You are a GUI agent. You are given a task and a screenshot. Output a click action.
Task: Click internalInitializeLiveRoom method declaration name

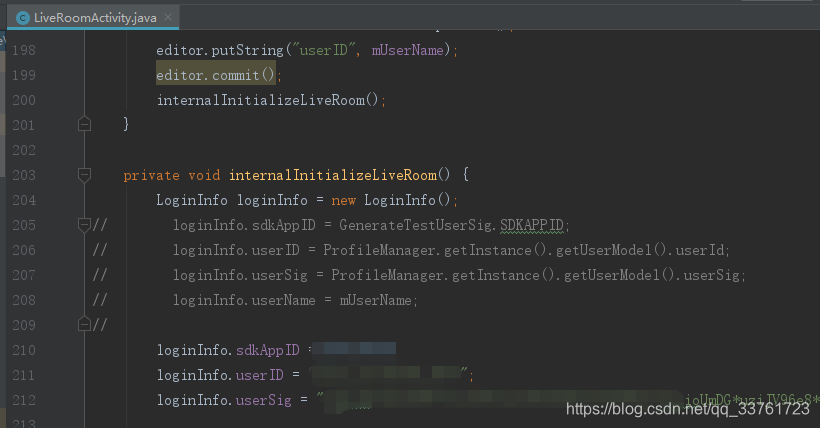pos(333,175)
